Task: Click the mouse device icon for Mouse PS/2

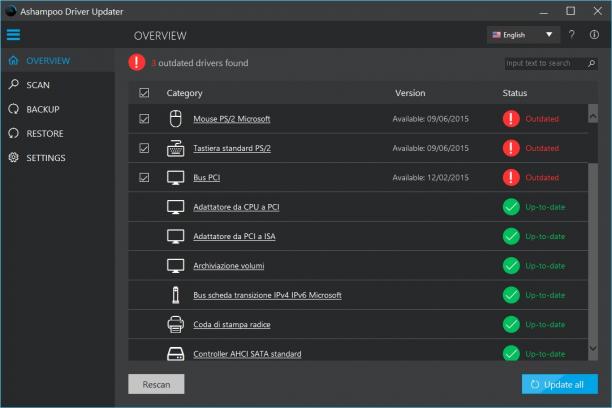Action: click(x=176, y=119)
